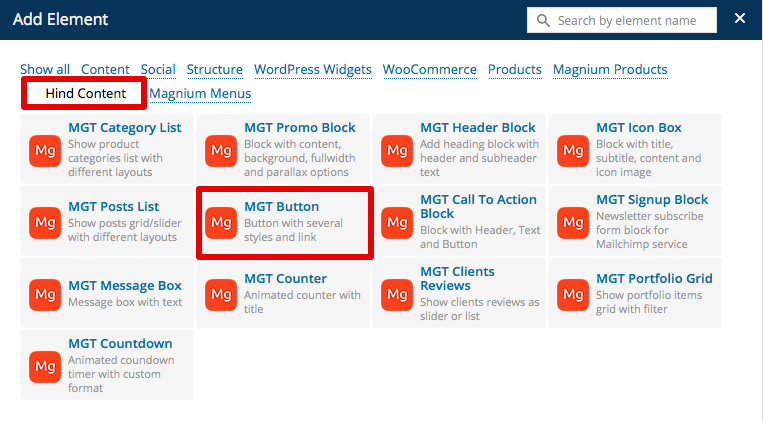Open the Magnium Menus tab

pos(200,94)
